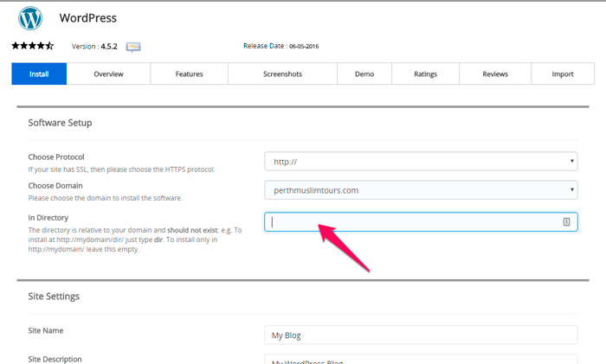This screenshot has width=606, height=364.
Task: Open the Ratings tab
Action: [x=425, y=74]
